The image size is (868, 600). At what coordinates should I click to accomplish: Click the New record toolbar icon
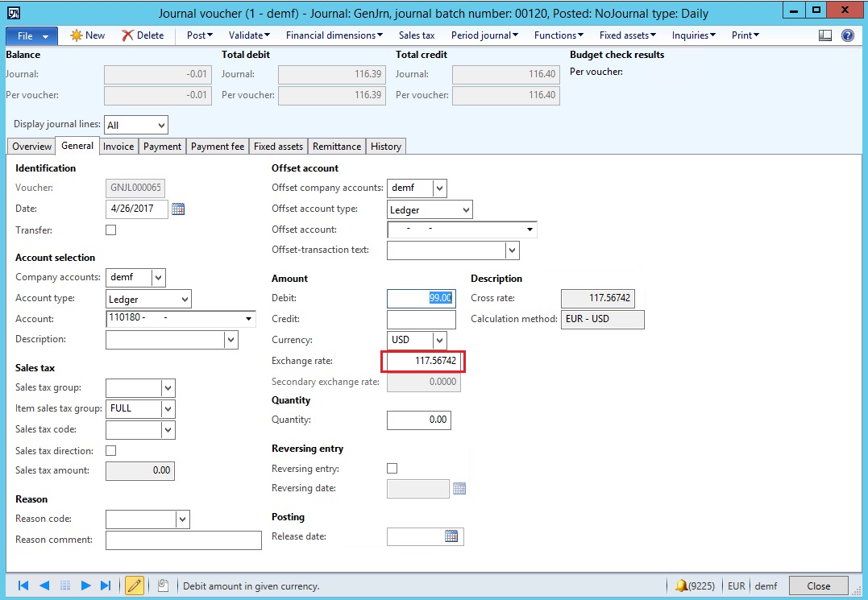(x=77, y=35)
